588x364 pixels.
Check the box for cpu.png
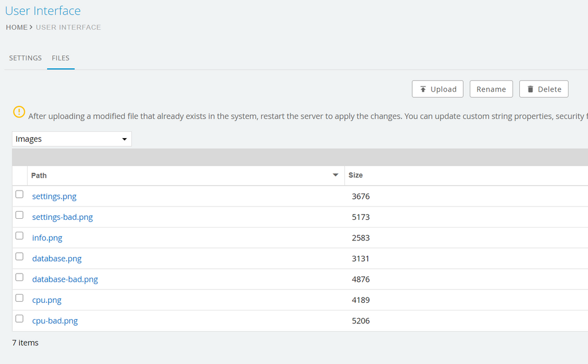coord(19,298)
